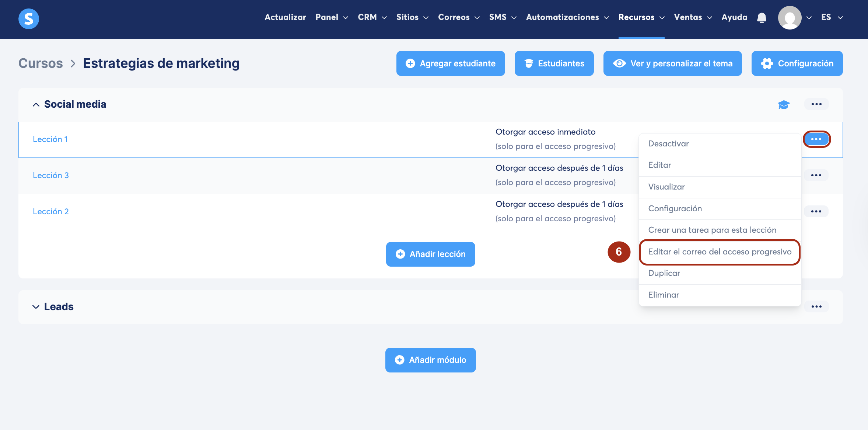Open the three-dot menu for Lección 2

(x=816, y=211)
